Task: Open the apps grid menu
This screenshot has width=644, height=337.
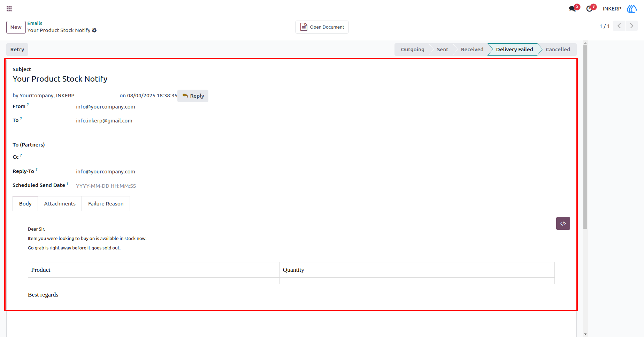Action: 9,9
